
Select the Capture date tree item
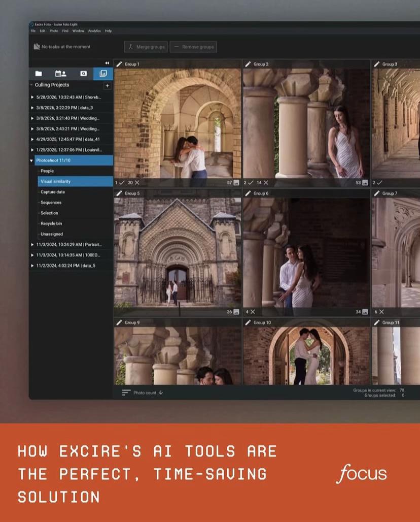[53, 192]
